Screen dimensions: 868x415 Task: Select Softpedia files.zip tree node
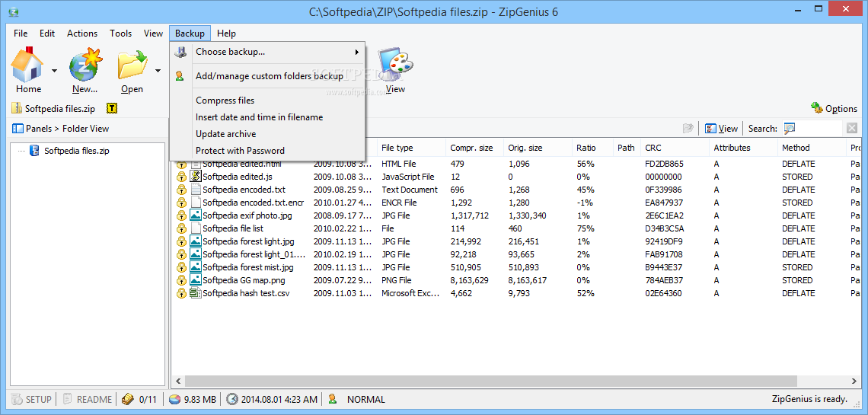76,150
